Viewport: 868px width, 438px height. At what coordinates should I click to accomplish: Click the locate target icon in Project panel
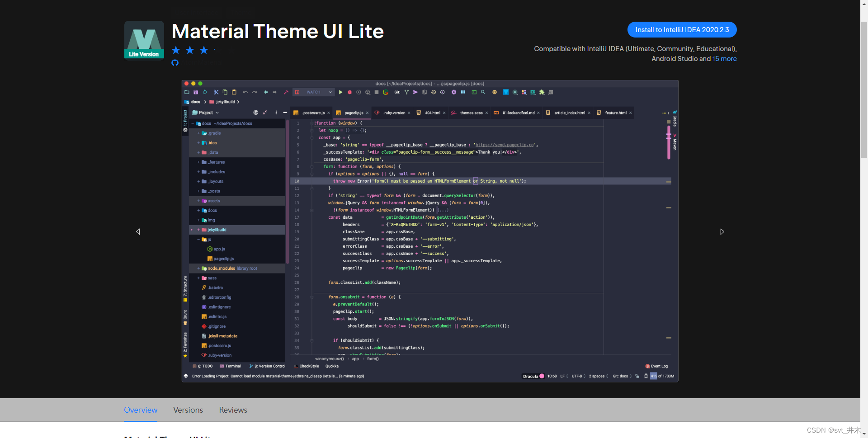point(256,113)
